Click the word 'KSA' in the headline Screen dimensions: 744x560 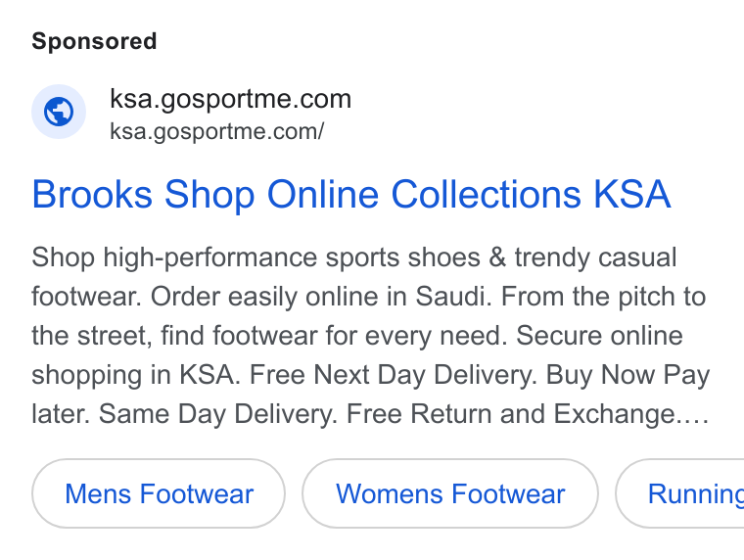(632, 194)
